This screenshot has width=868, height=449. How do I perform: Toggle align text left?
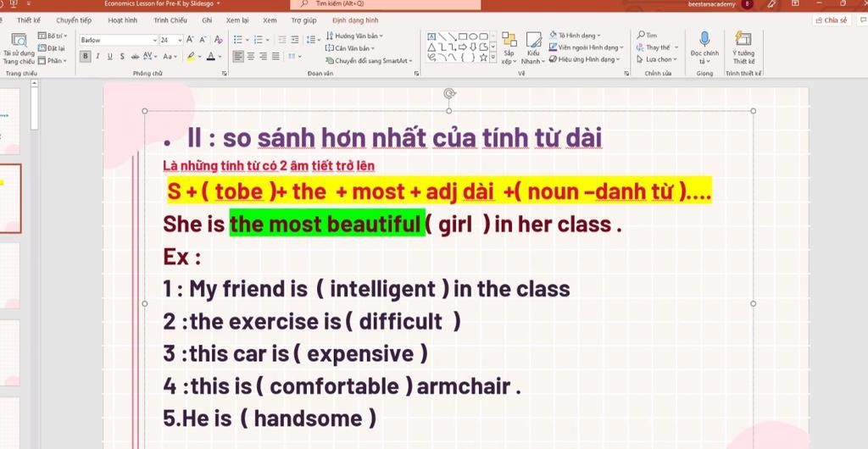(238, 57)
